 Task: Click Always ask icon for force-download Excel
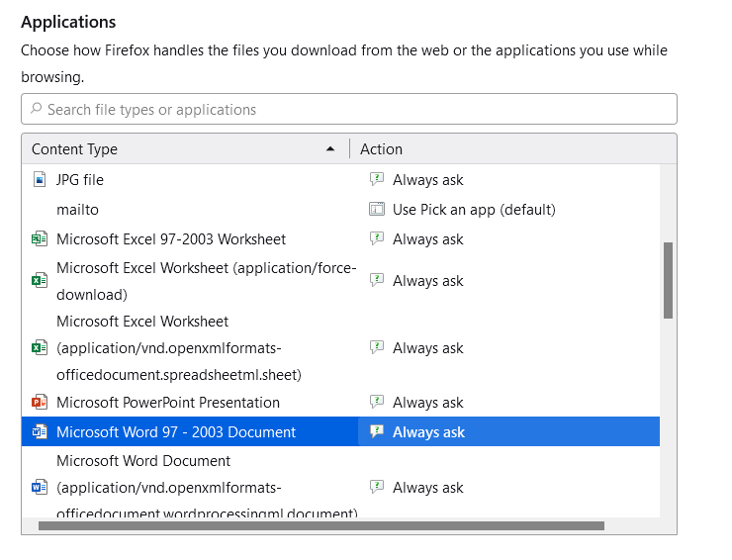pos(377,280)
